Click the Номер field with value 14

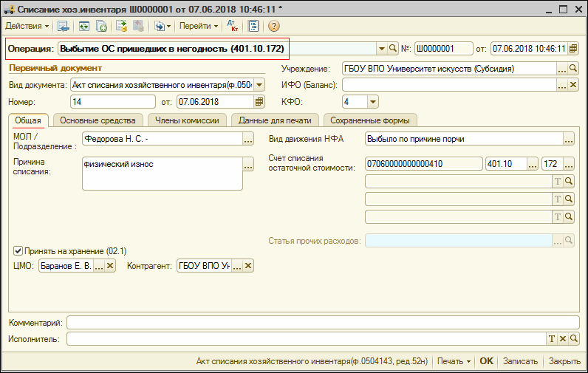point(112,102)
